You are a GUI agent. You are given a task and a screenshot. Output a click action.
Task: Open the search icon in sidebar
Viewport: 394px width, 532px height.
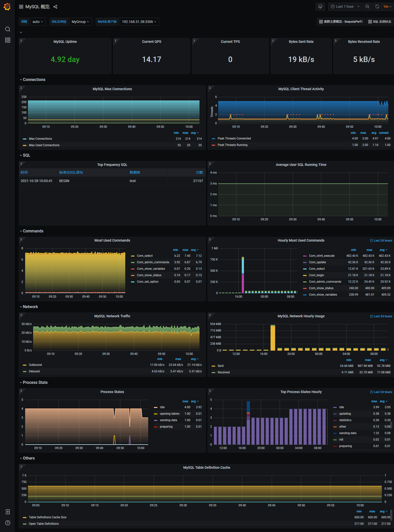coord(8,29)
